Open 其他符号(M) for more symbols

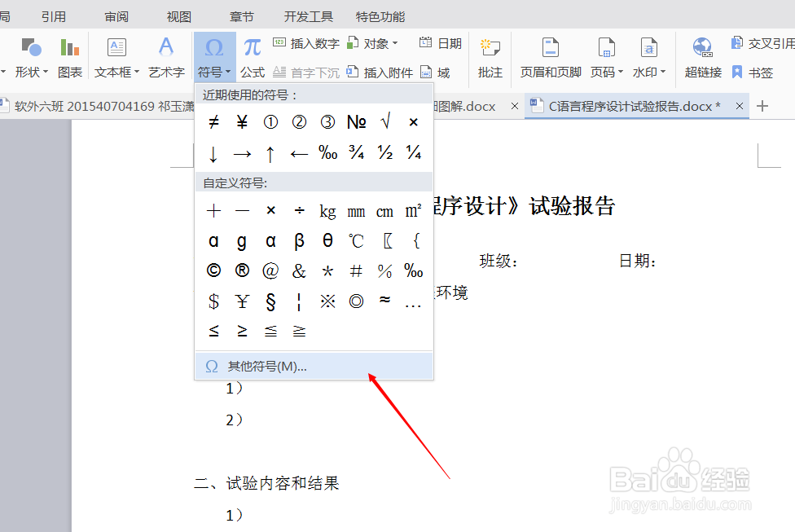[x=269, y=367]
